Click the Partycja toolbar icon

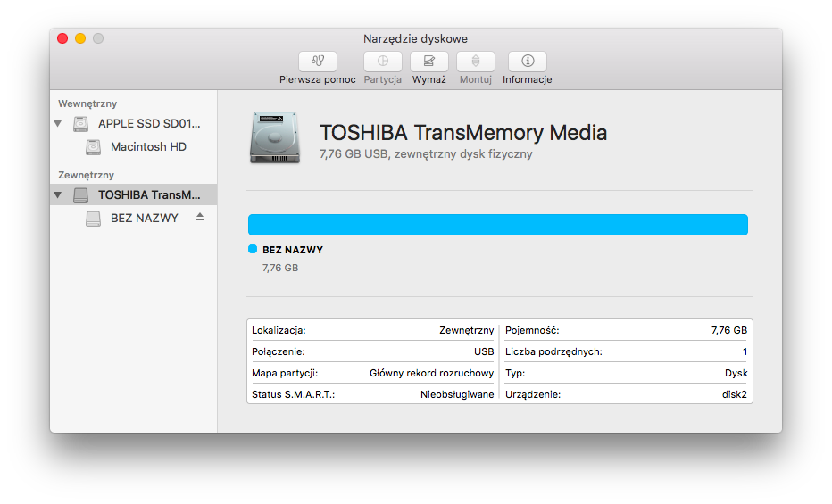382,62
